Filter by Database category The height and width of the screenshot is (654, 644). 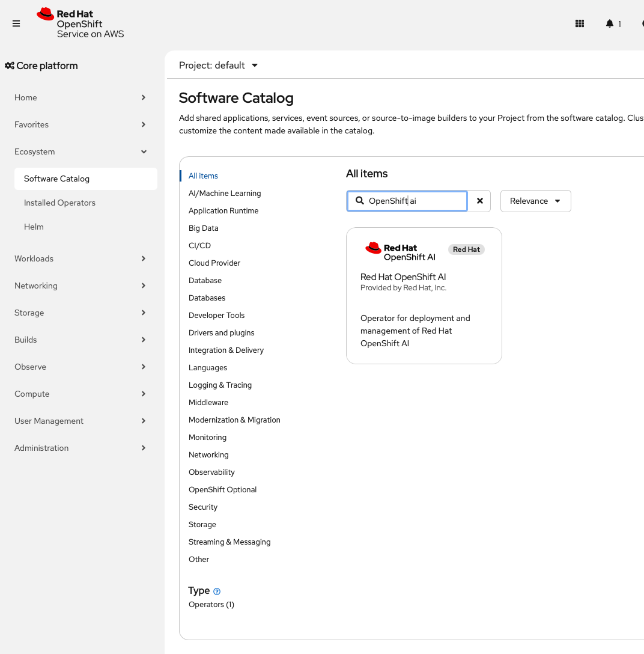point(205,281)
